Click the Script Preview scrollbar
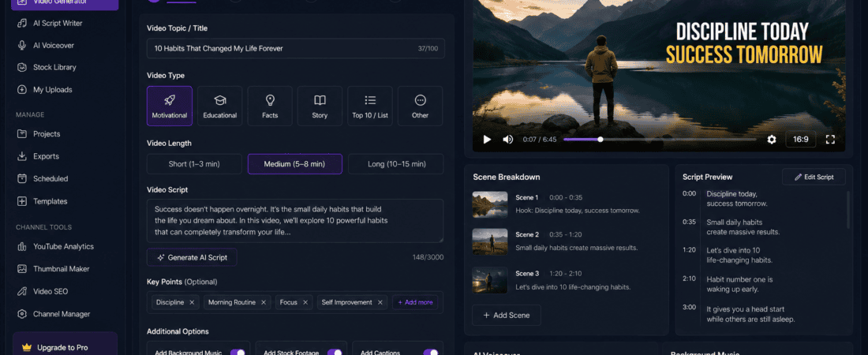The width and height of the screenshot is (868, 355). (848, 210)
